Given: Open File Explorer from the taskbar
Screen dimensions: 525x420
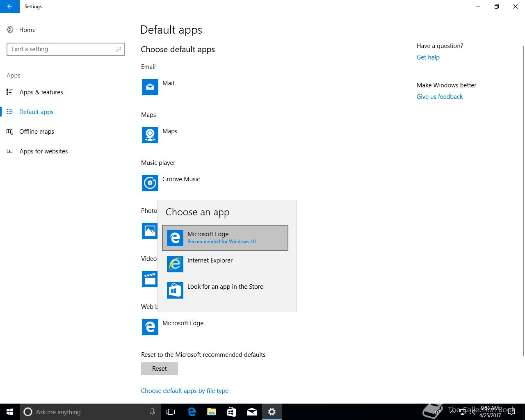Looking at the screenshot, I should tap(211, 412).
